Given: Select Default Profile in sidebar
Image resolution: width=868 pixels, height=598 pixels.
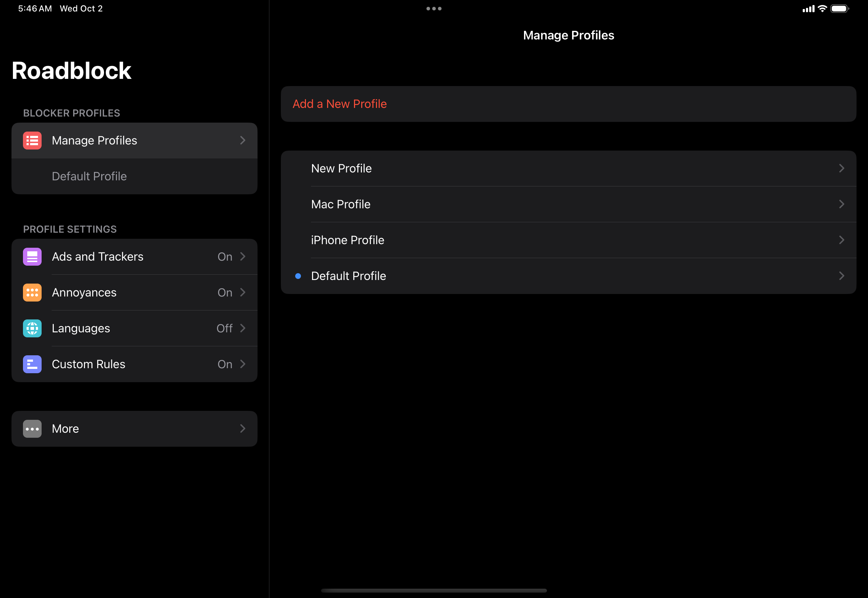Looking at the screenshot, I should pos(89,176).
